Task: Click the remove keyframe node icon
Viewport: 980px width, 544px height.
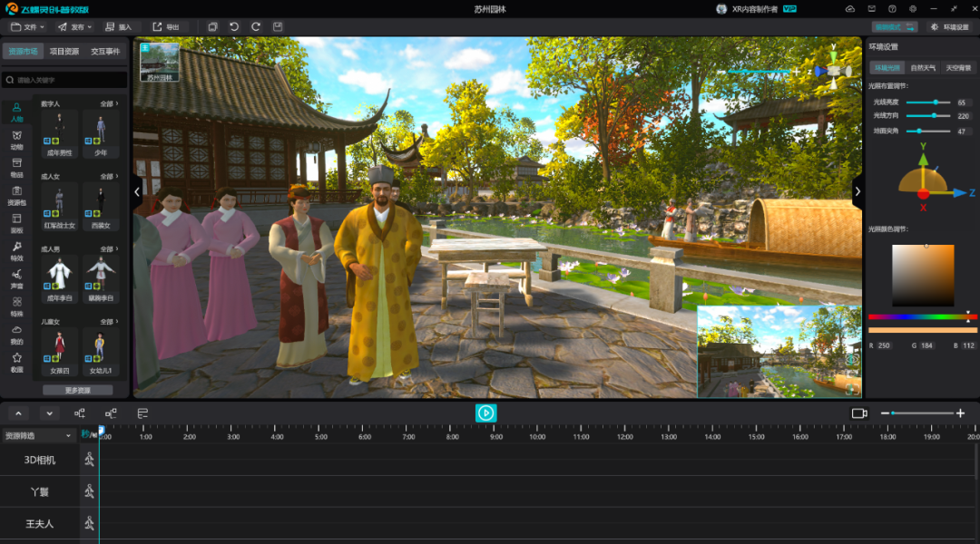Action: point(111,413)
